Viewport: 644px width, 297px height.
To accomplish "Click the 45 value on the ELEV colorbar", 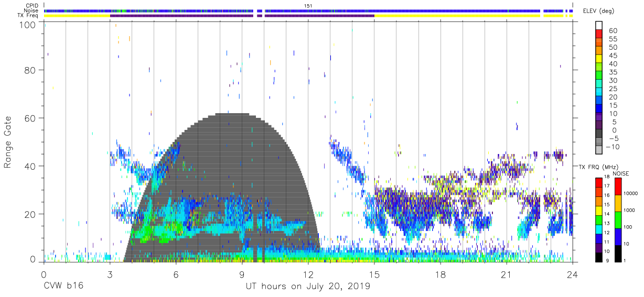I will [613, 56].
